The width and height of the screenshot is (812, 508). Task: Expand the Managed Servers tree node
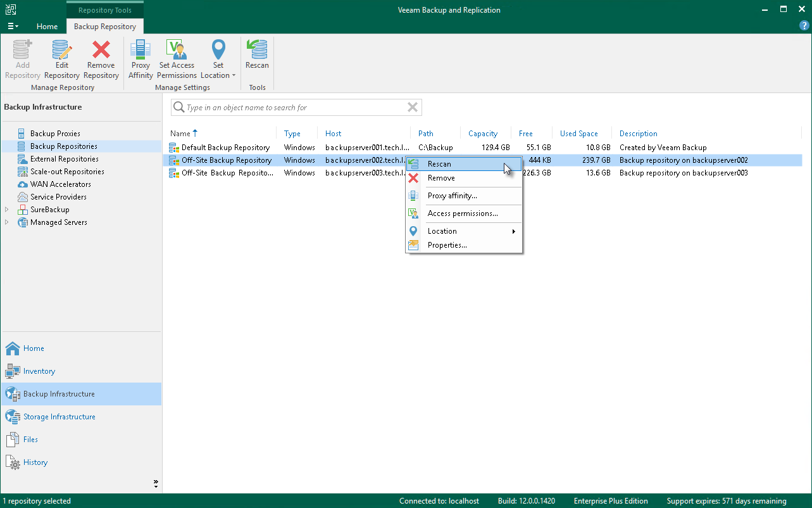click(7, 222)
